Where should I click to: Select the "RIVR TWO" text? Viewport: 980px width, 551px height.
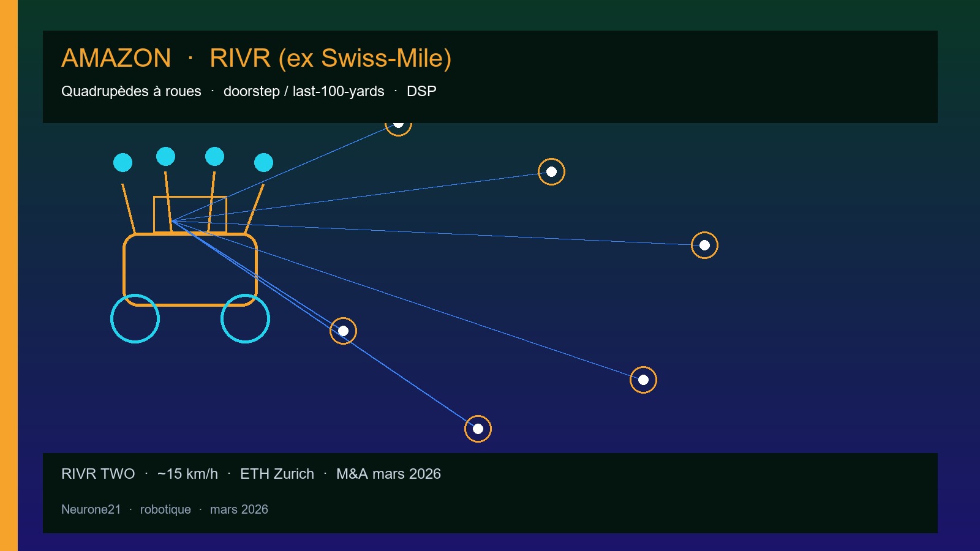(x=98, y=474)
